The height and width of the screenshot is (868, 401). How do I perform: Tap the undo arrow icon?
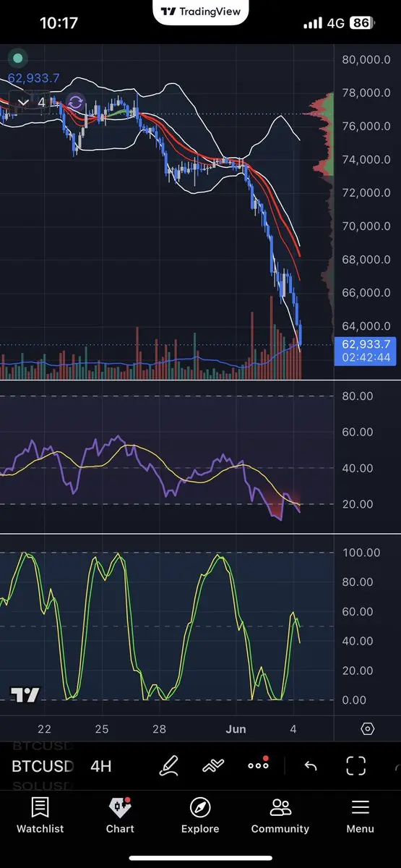click(x=310, y=766)
